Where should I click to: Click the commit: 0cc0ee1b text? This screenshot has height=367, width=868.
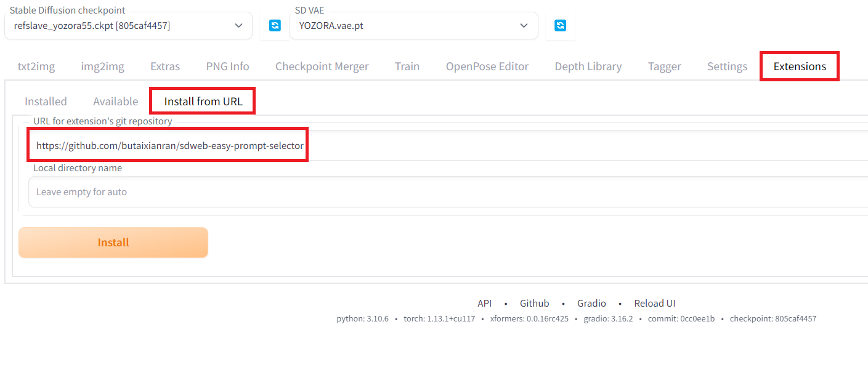click(681, 319)
